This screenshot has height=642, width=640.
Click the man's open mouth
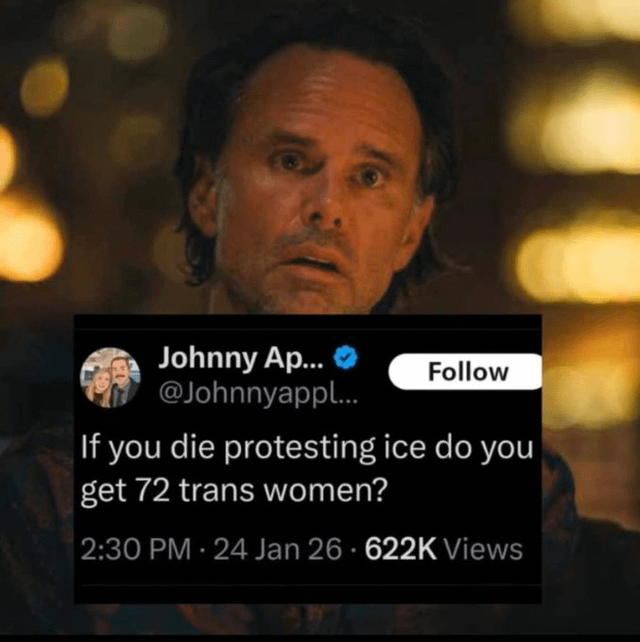pyautogui.click(x=313, y=262)
